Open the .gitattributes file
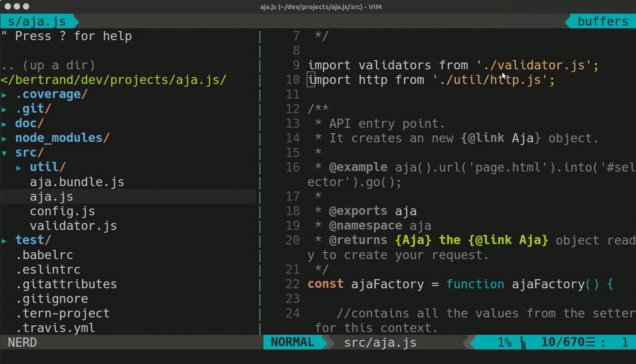 pyautogui.click(x=66, y=284)
